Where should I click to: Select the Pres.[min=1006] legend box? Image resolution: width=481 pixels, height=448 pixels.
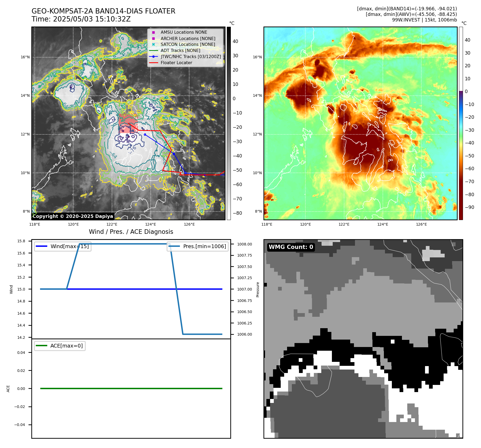tap(197, 246)
